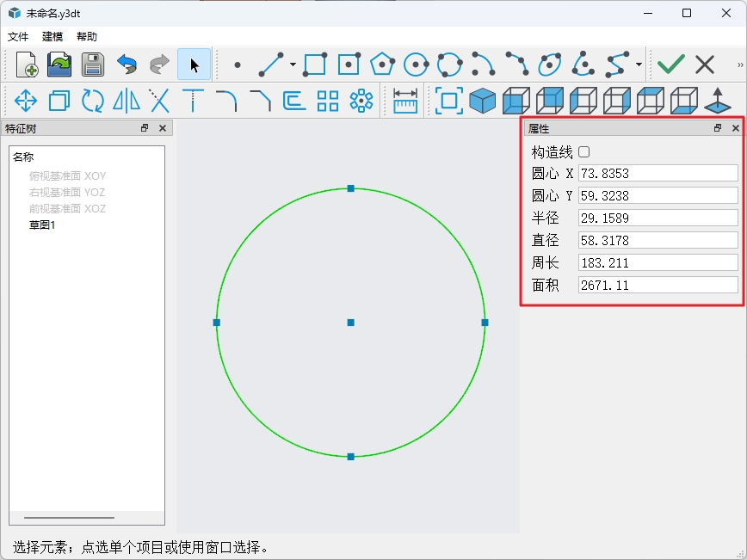Click the Zoom to fit icon
Viewport: 747px width, 560px height.
point(449,101)
